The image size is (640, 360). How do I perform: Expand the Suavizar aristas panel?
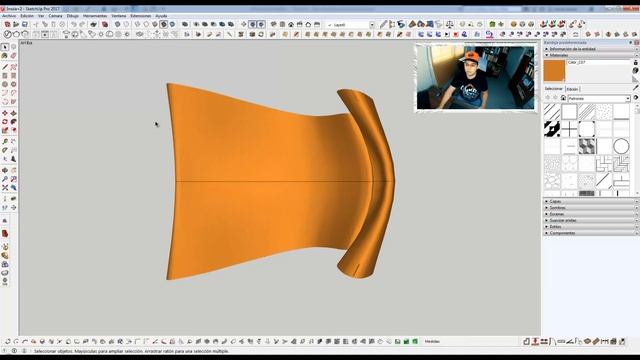[x=590, y=220]
